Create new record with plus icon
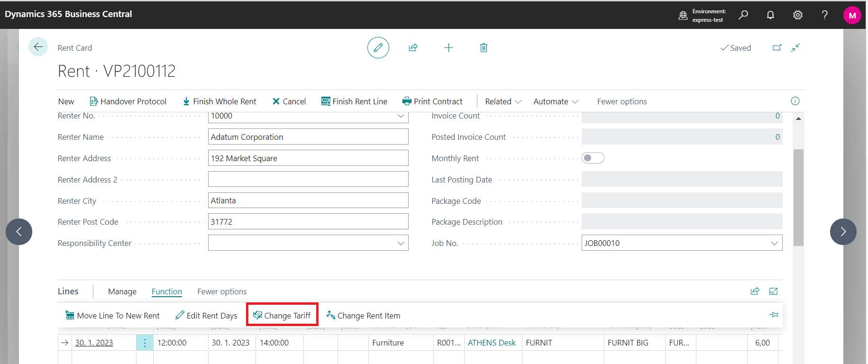Screen dimensions: 868x364 (x=448, y=48)
